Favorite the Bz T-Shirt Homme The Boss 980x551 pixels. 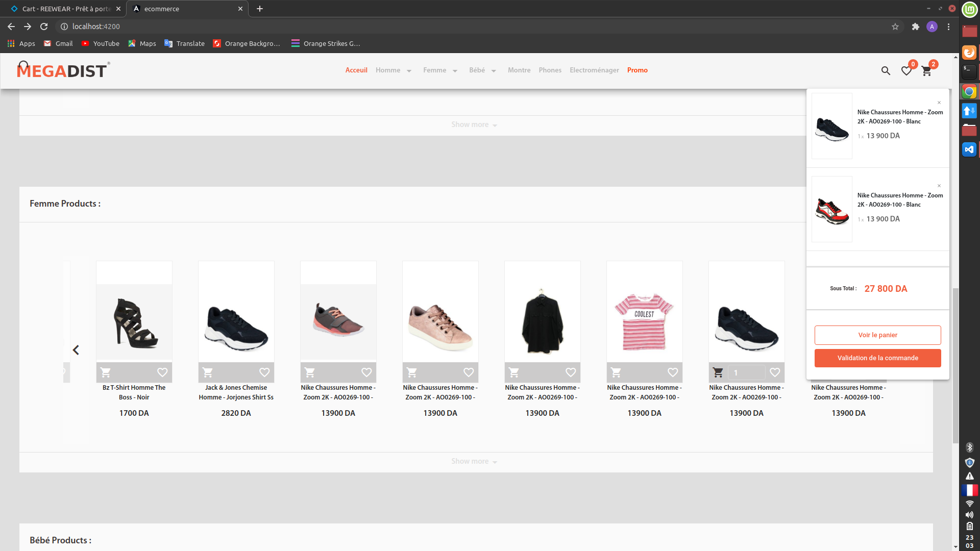(162, 372)
